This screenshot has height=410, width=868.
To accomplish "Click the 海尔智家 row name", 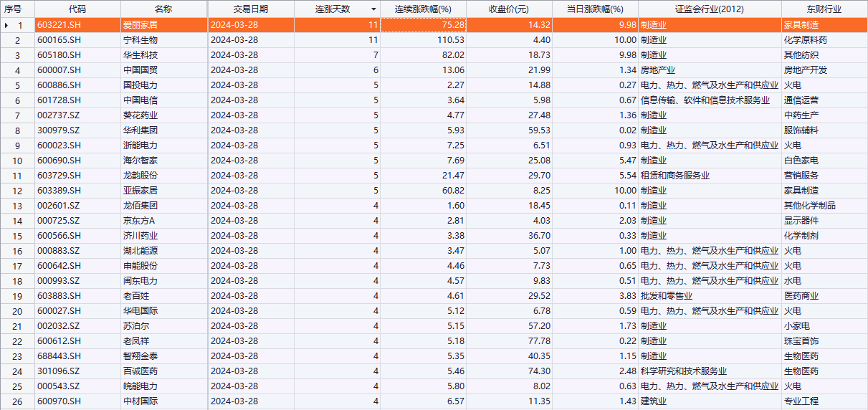I will pyautogui.click(x=140, y=161).
